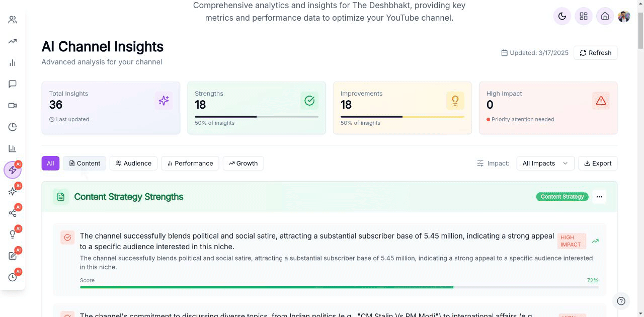
Task: Open the pie chart icon in the sidebar
Action: pyautogui.click(x=13, y=127)
